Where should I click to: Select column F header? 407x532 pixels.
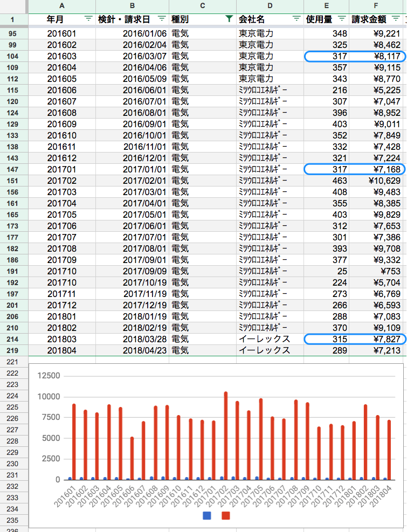pyautogui.click(x=376, y=6)
